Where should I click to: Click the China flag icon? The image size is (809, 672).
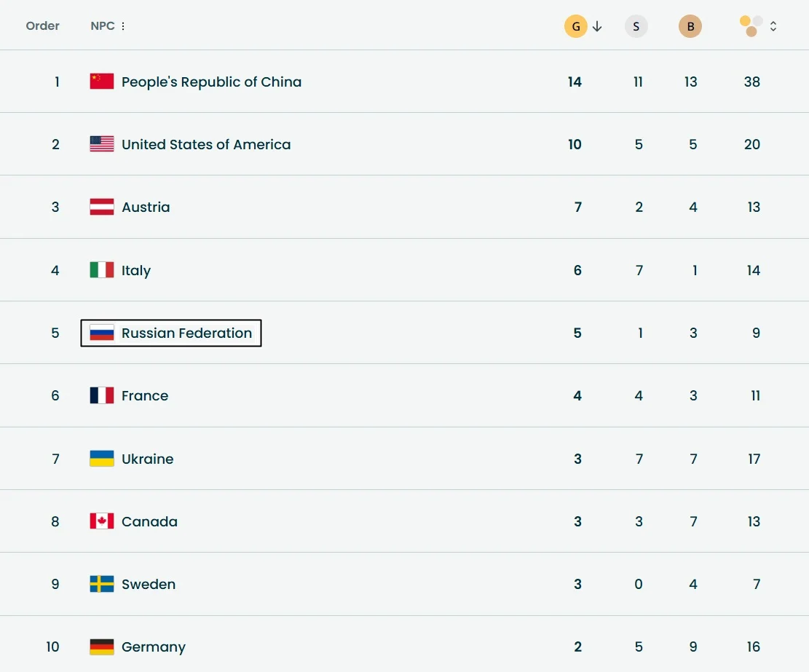pyautogui.click(x=102, y=82)
